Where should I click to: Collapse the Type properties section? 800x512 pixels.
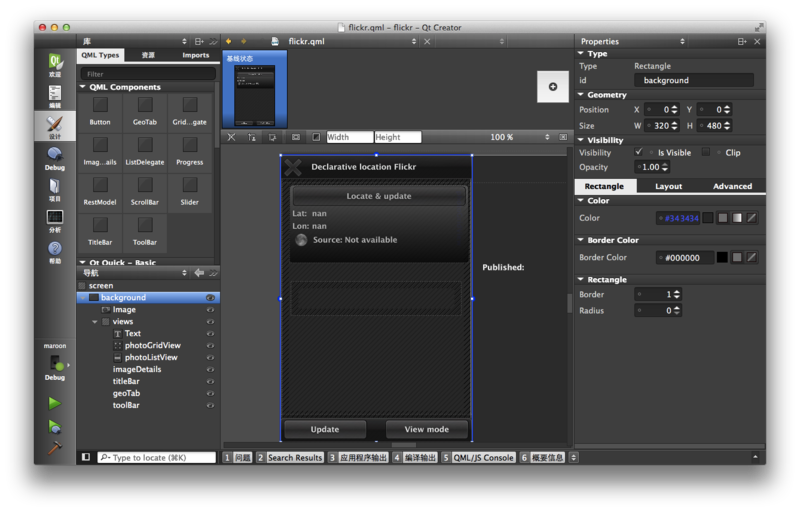[x=581, y=53]
